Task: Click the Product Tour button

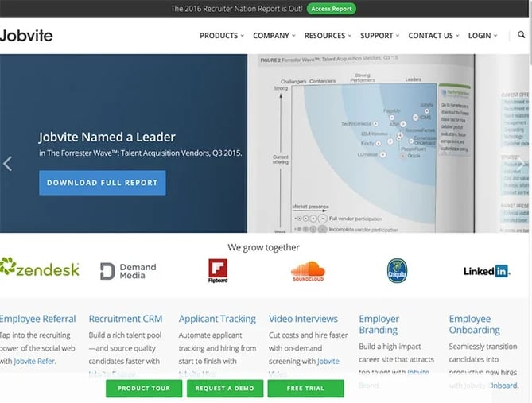Action: (x=144, y=389)
